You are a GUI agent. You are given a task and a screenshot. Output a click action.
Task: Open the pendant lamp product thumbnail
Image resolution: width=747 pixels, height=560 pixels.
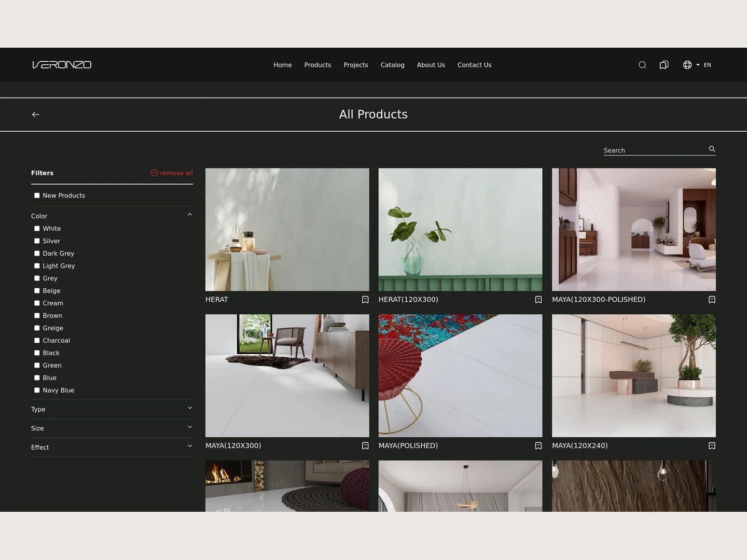point(461,486)
